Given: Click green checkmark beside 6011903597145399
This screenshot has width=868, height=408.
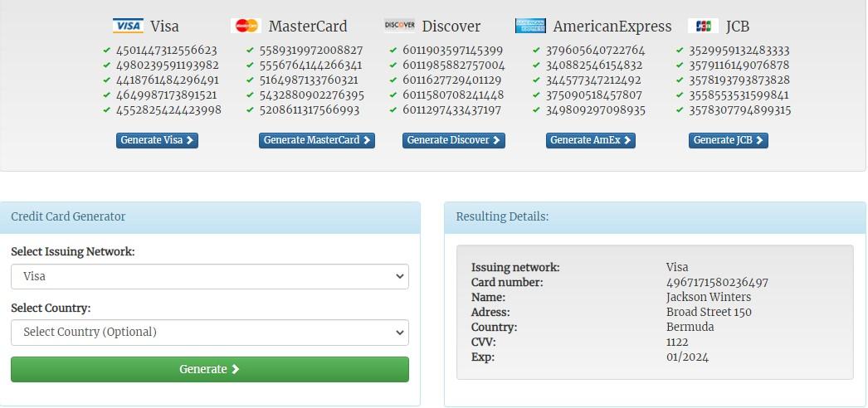Looking at the screenshot, I should [x=393, y=51].
